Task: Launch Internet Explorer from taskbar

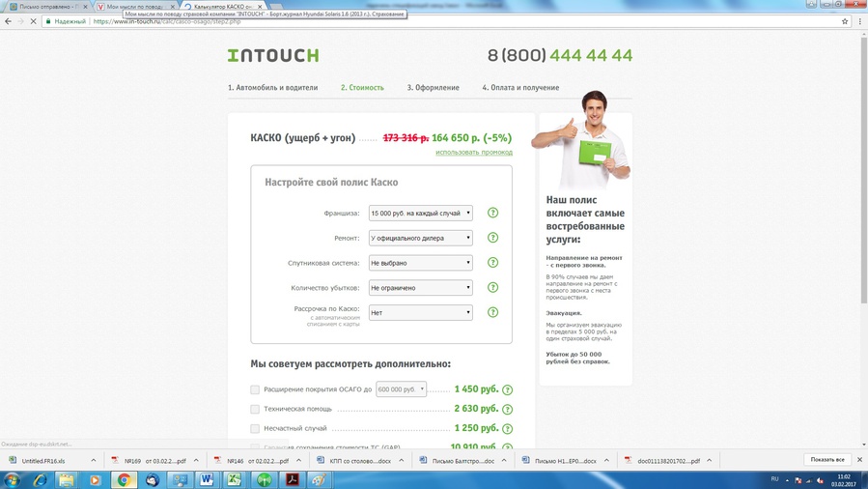Action: [40, 479]
